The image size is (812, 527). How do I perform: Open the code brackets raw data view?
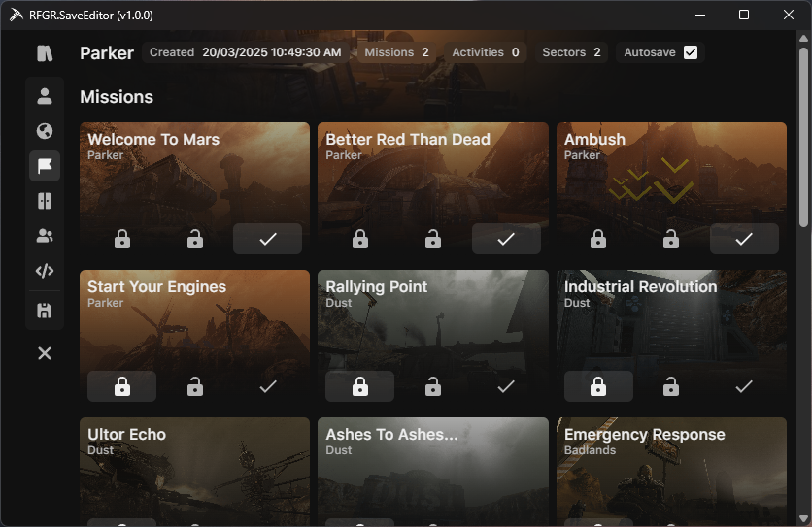pos(45,271)
